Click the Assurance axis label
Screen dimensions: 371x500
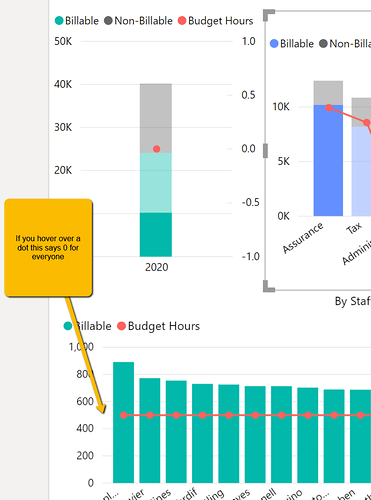303,237
